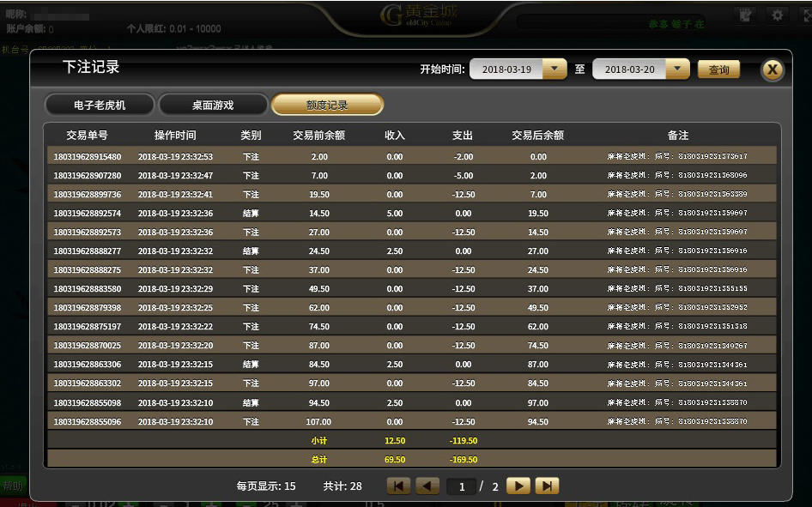Switch to the 电子老虎机 tab
812x507 pixels.
[x=100, y=105]
